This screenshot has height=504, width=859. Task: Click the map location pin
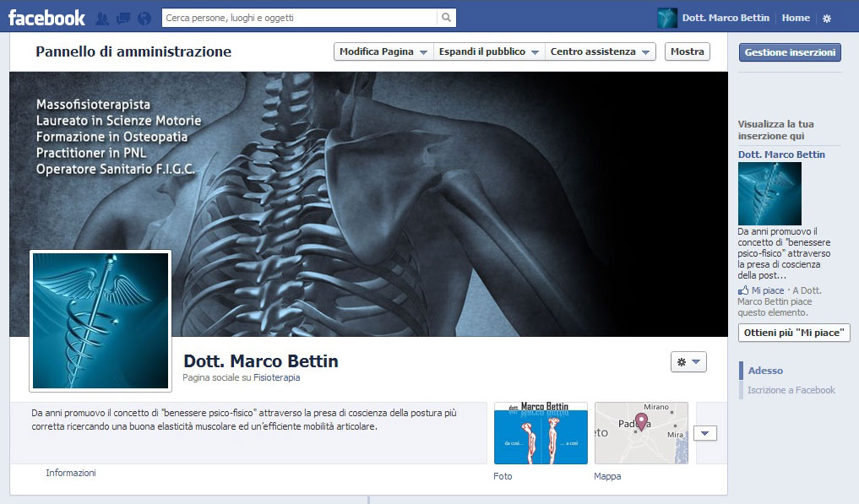[x=641, y=422]
